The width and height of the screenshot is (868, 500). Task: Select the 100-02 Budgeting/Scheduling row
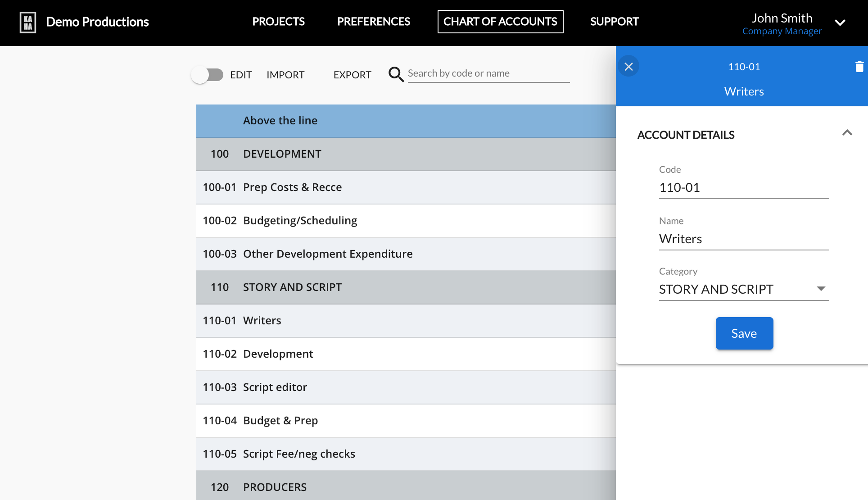tap(405, 221)
